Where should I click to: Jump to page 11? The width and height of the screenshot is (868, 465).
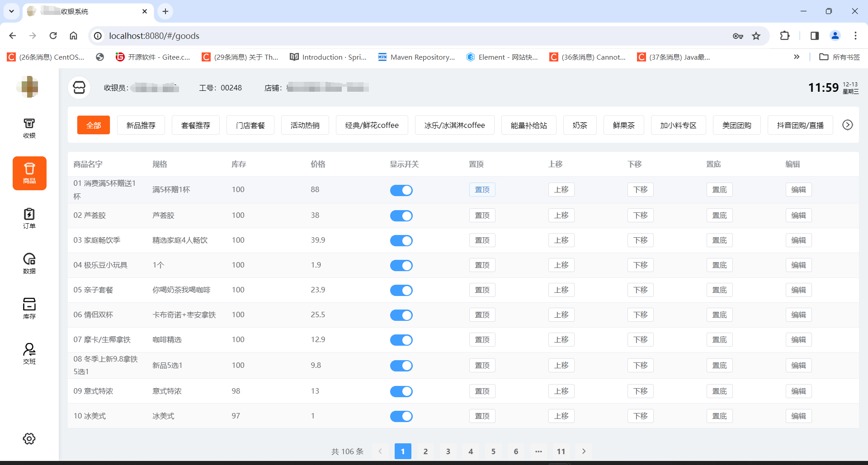click(x=561, y=451)
